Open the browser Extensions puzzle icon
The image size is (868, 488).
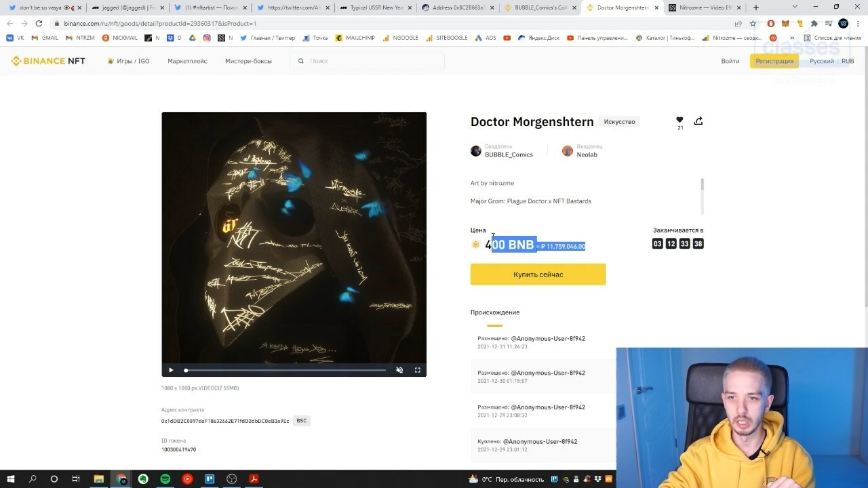click(814, 23)
